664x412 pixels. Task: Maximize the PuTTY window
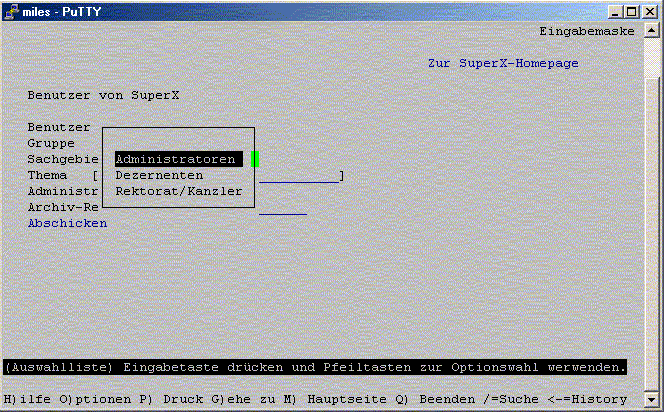[x=631, y=11]
